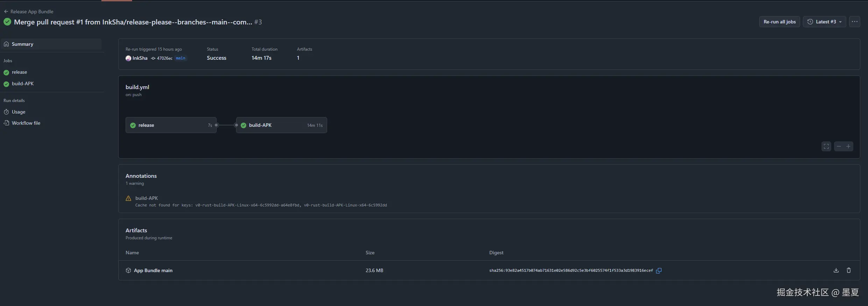Click the history clock icon in Latest #3
This screenshot has width=868, height=306.
point(810,22)
